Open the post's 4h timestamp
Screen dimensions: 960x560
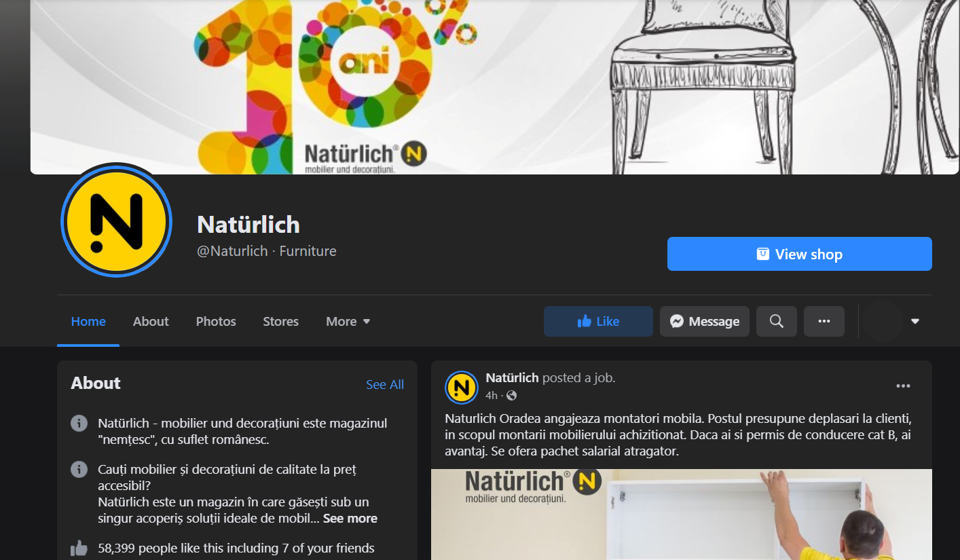(492, 396)
